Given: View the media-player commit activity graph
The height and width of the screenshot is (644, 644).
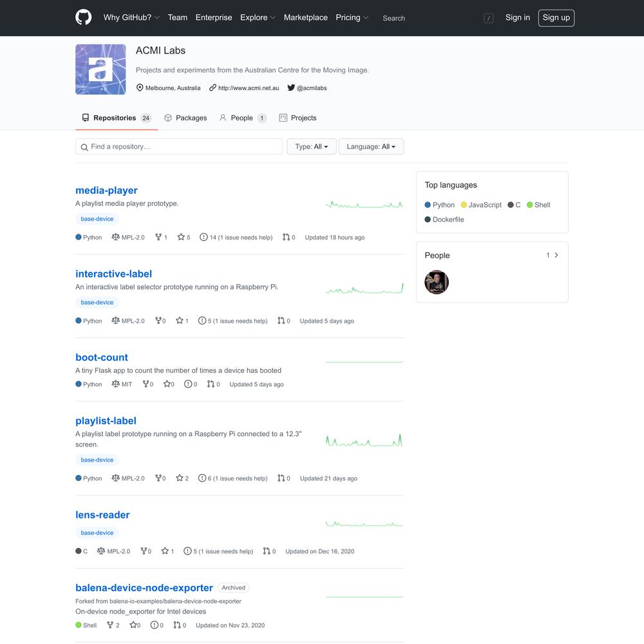Looking at the screenshot, I should 365,204.
